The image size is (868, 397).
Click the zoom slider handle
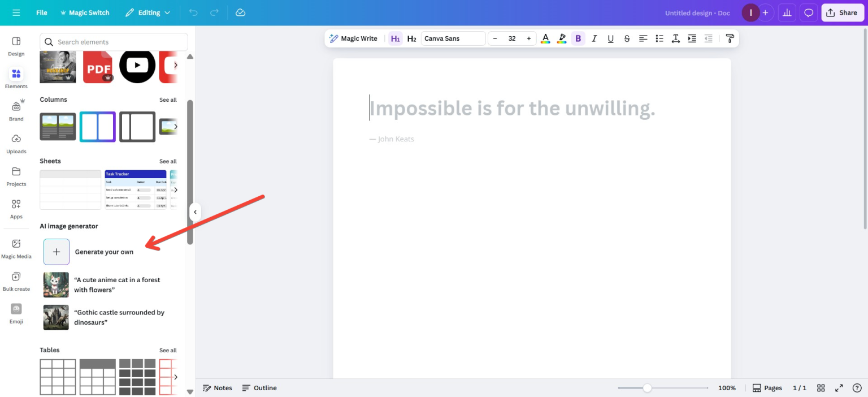(647, 388)
